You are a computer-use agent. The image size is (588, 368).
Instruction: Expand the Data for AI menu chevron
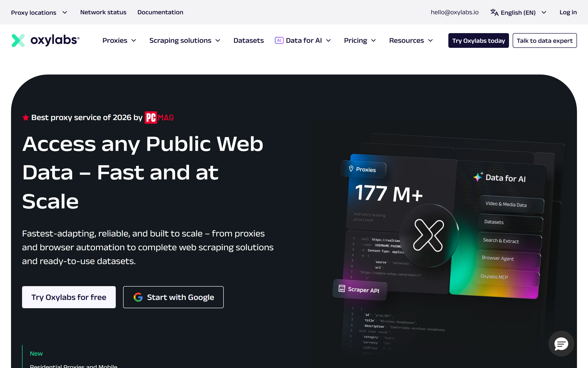point(328,41)
